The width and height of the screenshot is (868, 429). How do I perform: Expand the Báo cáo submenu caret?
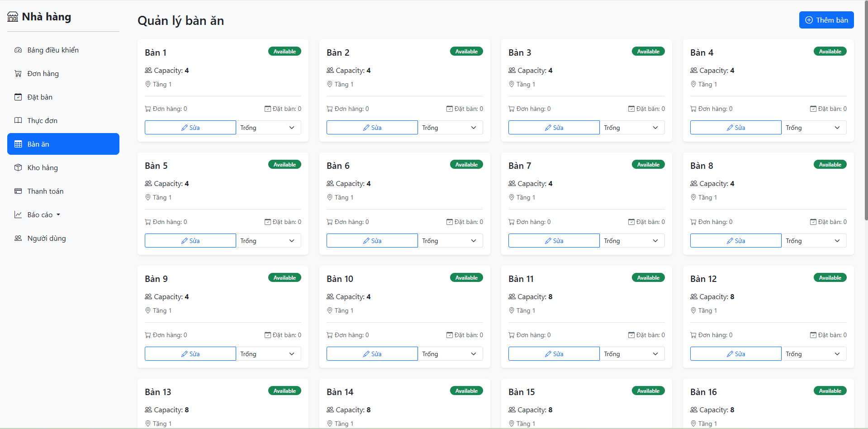[58, 215]
